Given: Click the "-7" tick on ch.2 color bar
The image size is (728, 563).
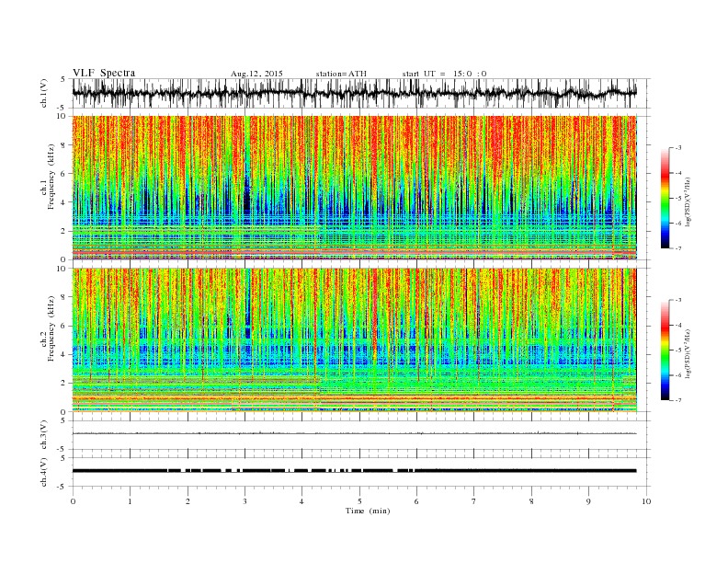Looking at the screenshot, I should point(678,400).
